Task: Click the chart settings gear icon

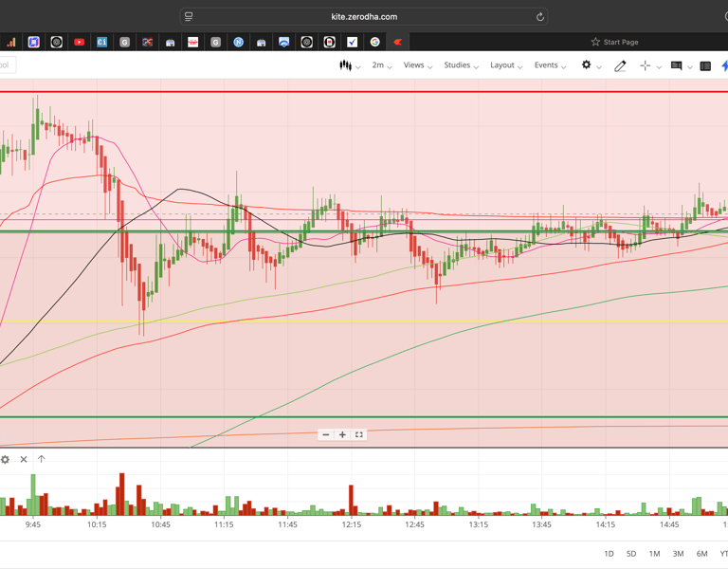Action: [587, 65]
